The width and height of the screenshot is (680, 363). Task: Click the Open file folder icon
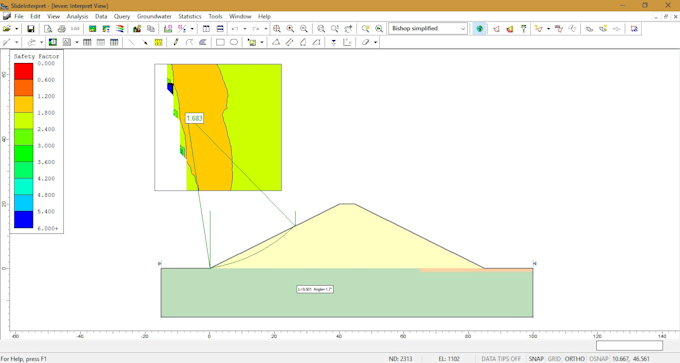[x=7, y=29]
